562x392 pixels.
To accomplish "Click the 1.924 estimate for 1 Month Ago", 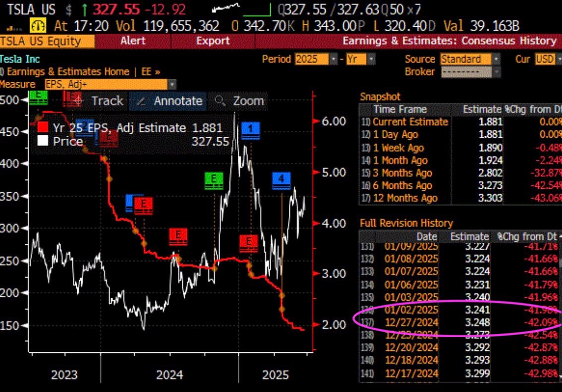I will pos(490,160).
